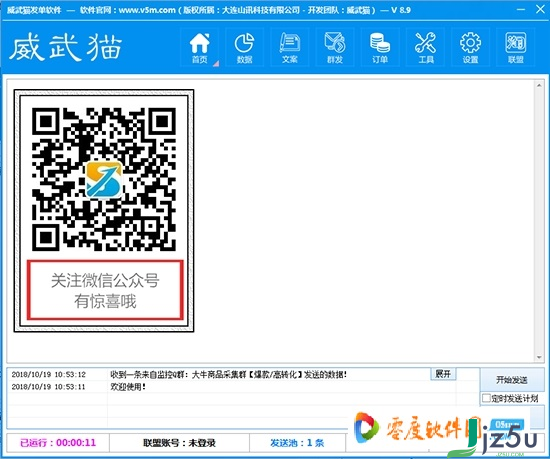The width and height of the screenshot is (550, 459).
Task: Minimize the 威武猫 window
Action: pos(521,9)
